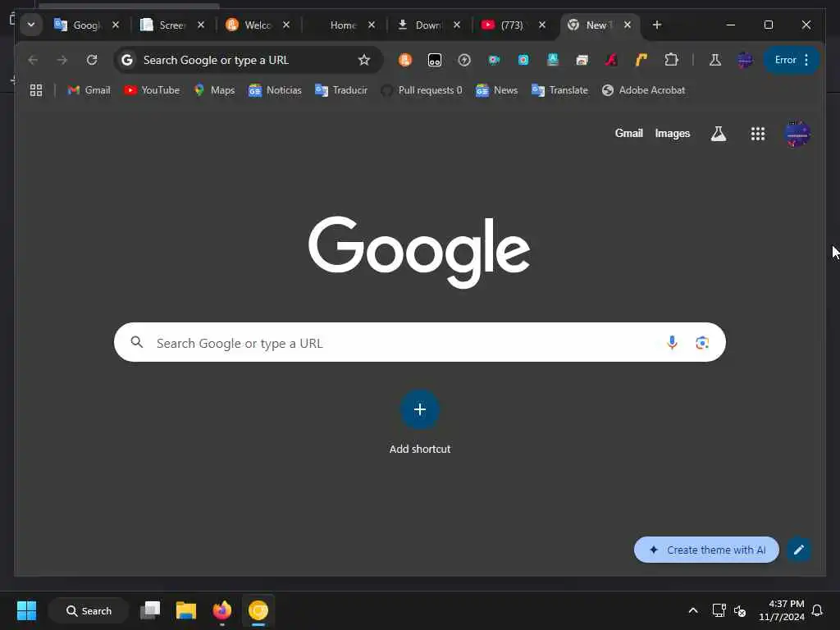Open the YouTube bookmark
Viewport: 840px width, 630px height.
[152, 90]
